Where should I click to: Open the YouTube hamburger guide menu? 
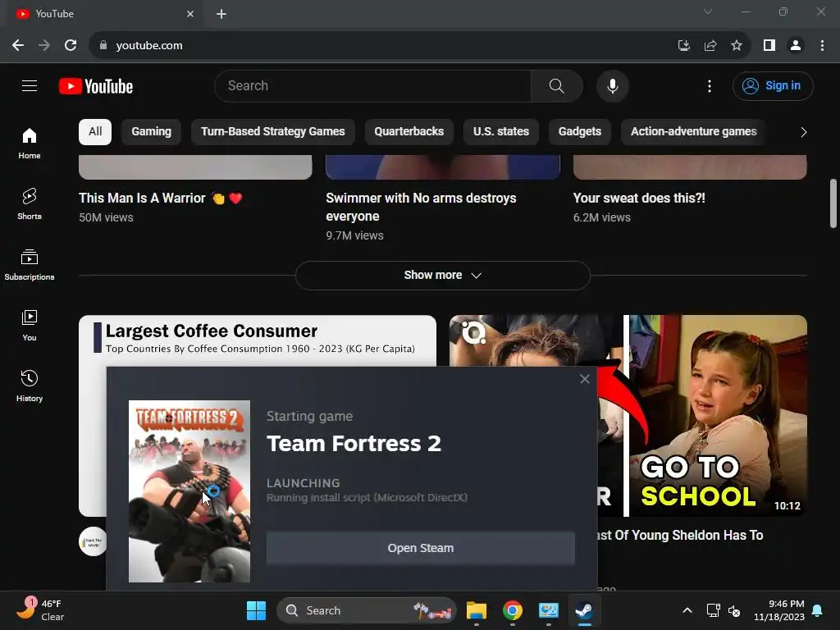[x=30, y=85]
